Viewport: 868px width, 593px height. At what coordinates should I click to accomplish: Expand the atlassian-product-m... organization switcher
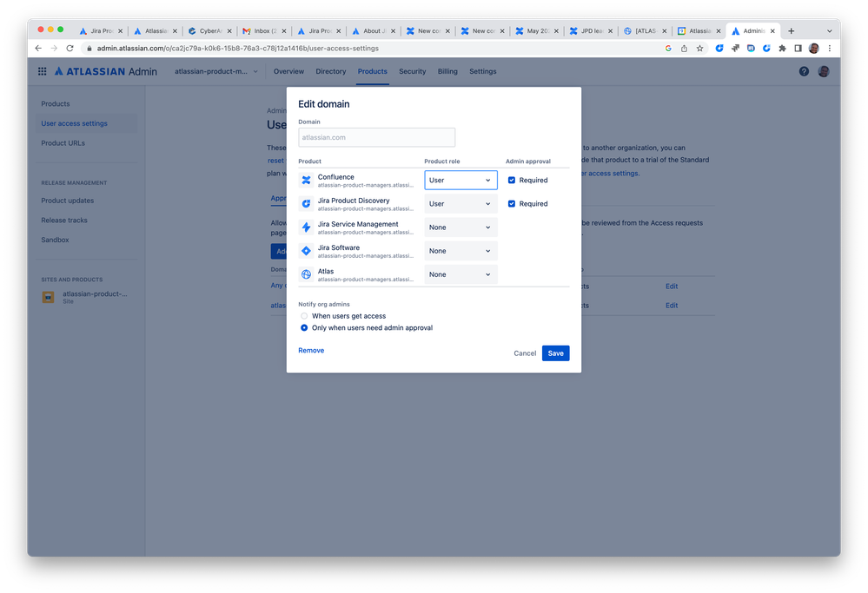(x=215, y=71)
